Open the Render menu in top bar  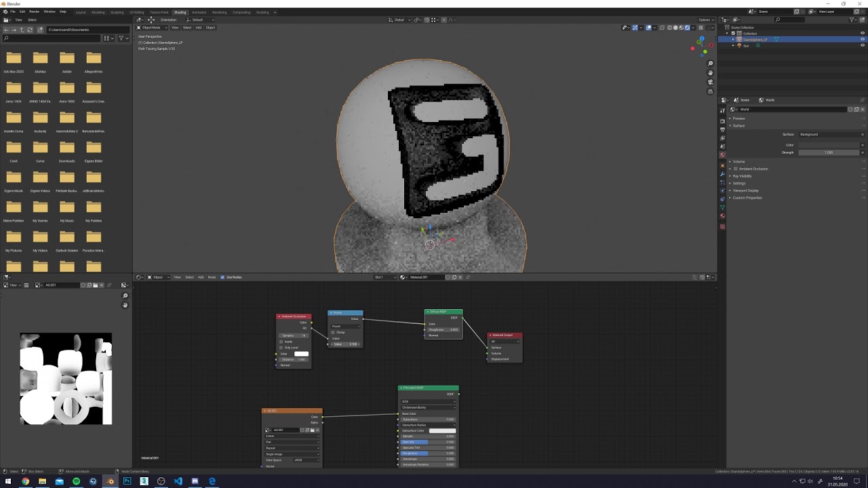click(x=34, y=12)
